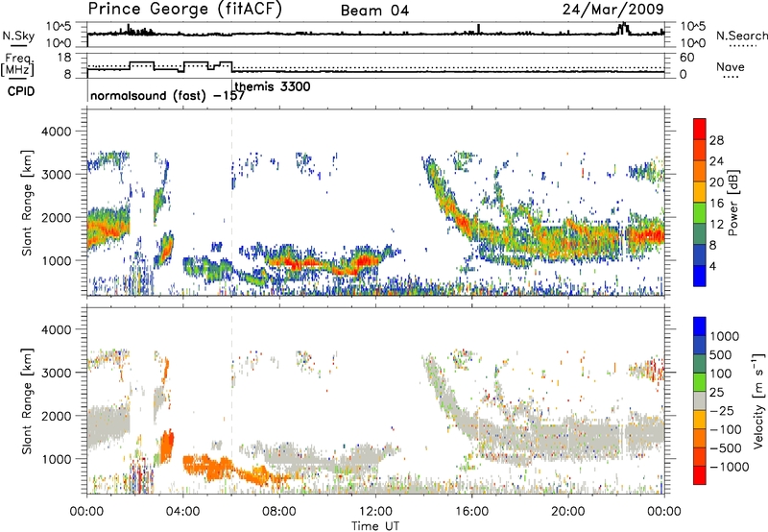Click the Power colorbar '16' tick label
The height and width of the screenshot is (532, 768).
tap(716, 204)
